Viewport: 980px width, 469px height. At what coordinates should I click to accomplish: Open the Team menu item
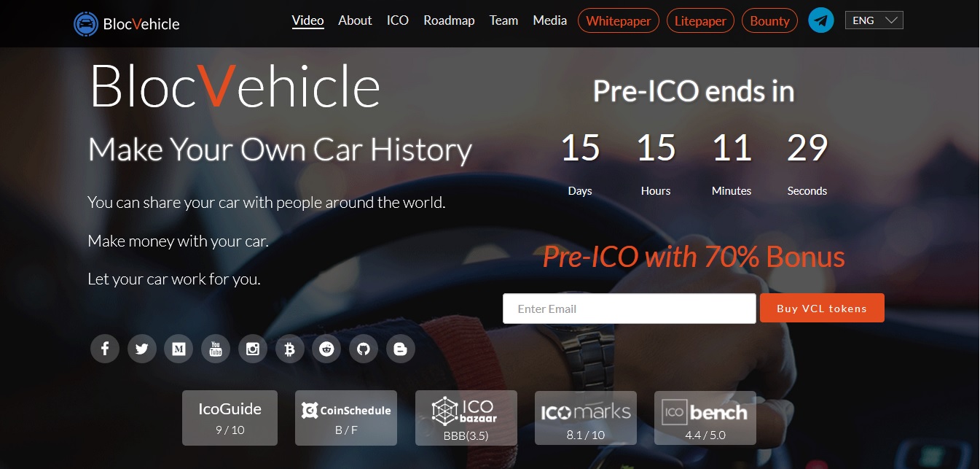503,20
